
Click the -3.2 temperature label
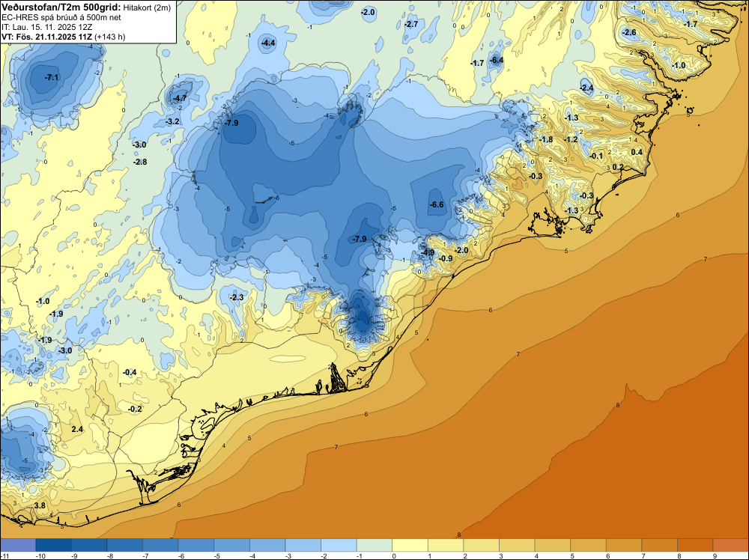coord(172,122)
